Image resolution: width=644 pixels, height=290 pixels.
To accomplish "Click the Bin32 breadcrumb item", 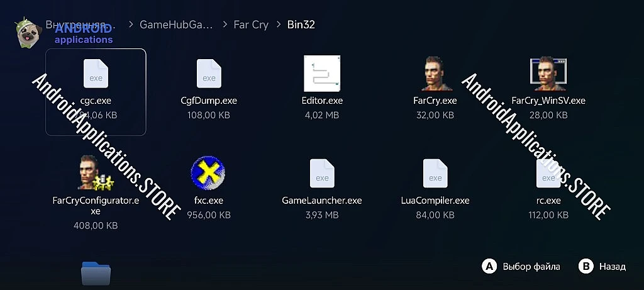I will [301, 25].
